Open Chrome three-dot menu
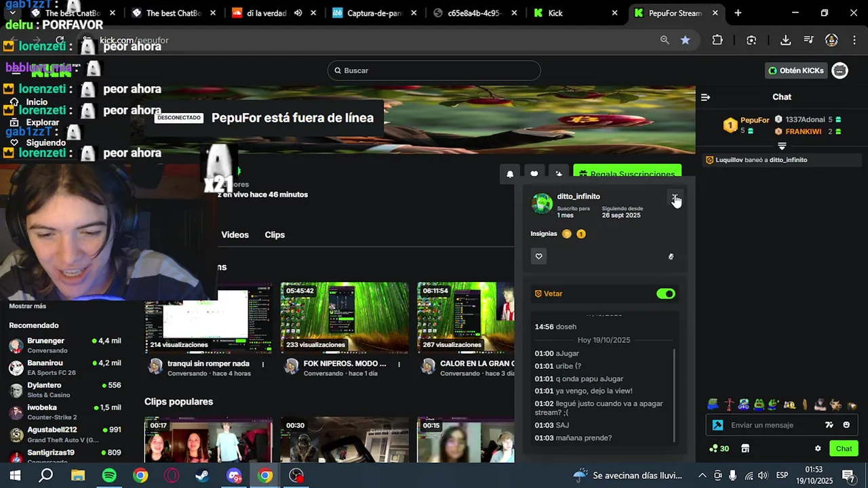868x488 pixels. (854, 40)
